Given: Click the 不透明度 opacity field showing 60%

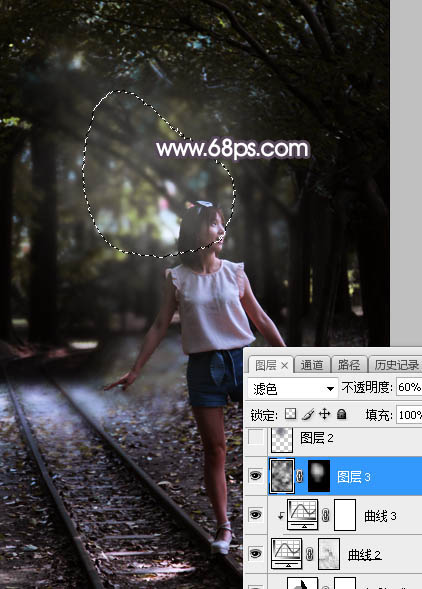Looking at the screenshot, I should click(x=409, y=387).
